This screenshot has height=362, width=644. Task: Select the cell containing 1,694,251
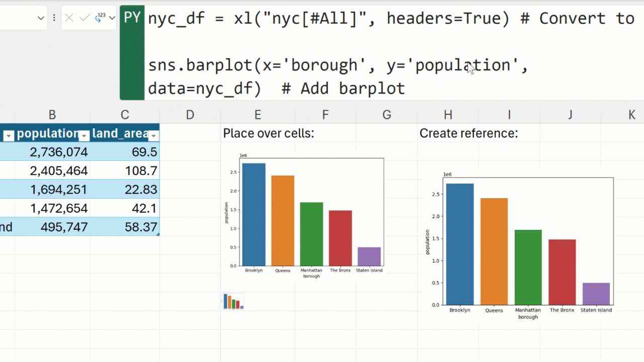point(52,190)
